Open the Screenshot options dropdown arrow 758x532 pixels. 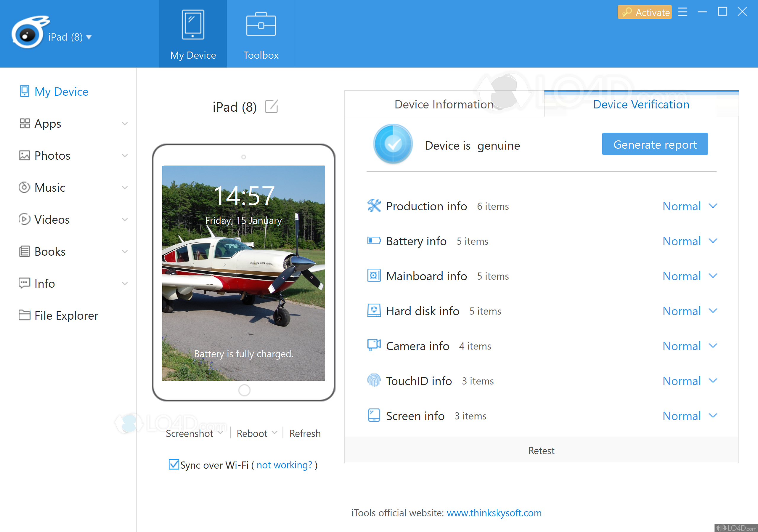221,433
